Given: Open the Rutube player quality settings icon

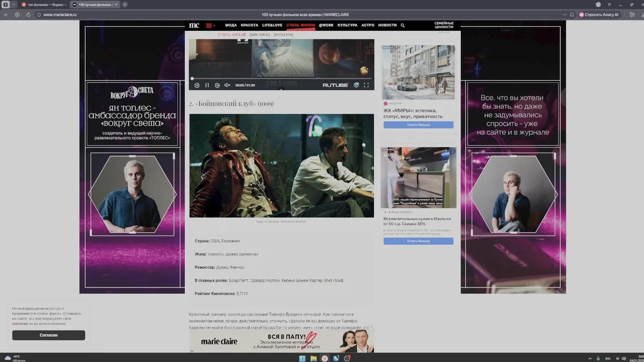Looking at the screenshot, I should [356, 85].
